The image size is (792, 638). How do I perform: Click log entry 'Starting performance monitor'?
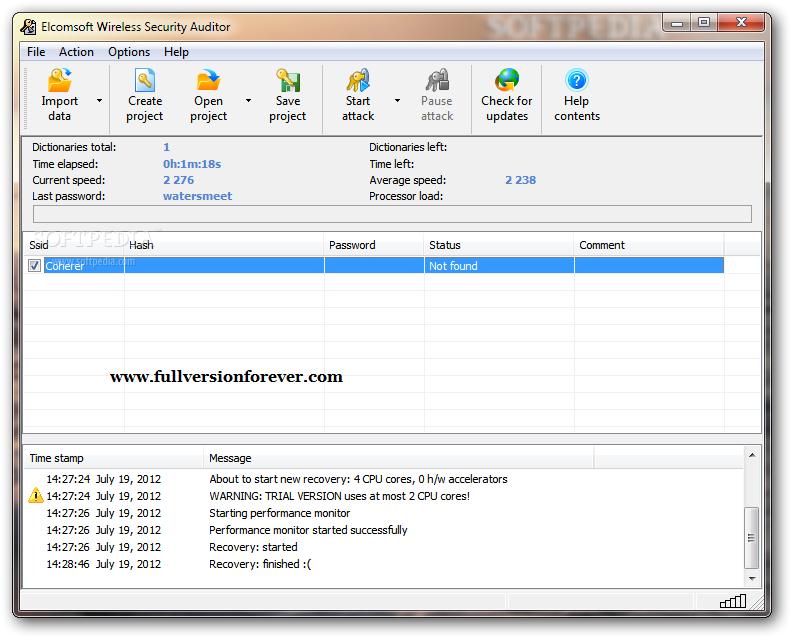point(280,513)
